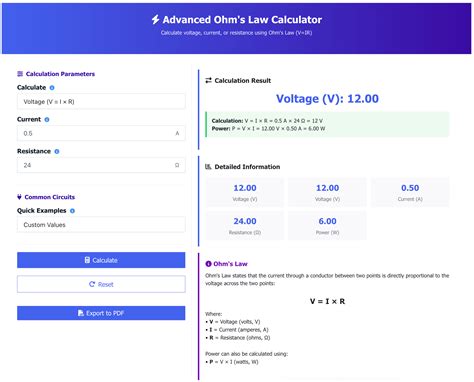Screen dimensions: 474x382
Task: Click the 6.00 Power (W) card
Action: 327,226
